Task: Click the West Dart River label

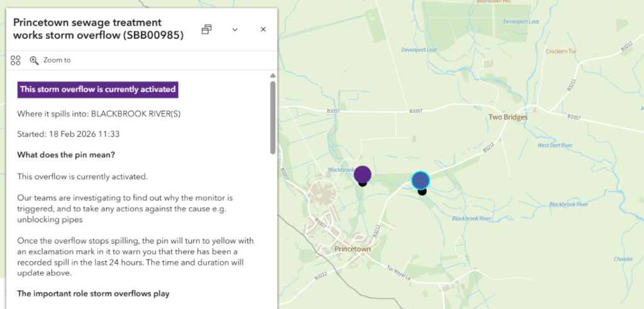Action: [x=555, y=145]
